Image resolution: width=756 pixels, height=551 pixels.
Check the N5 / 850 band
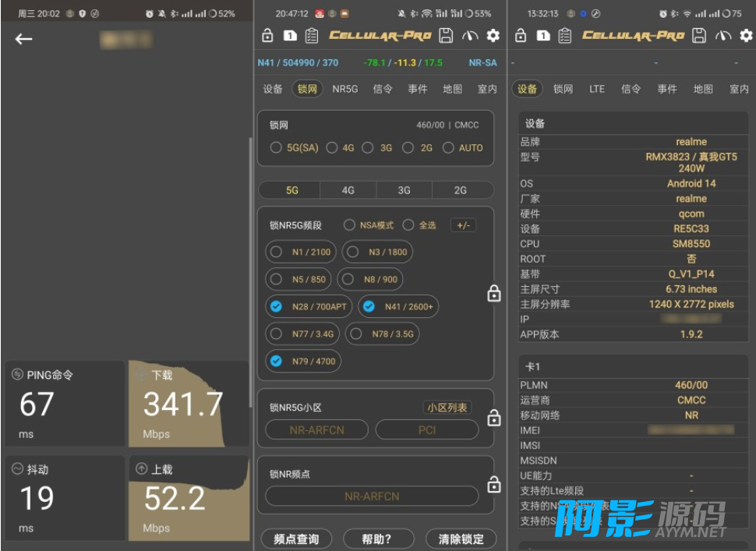(x=298, y=279)
